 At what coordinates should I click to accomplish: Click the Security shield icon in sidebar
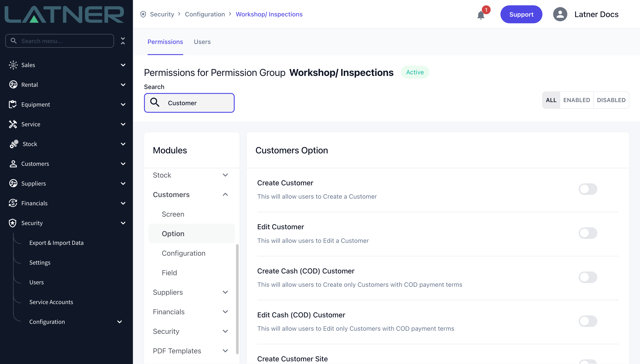pos(12,223)
